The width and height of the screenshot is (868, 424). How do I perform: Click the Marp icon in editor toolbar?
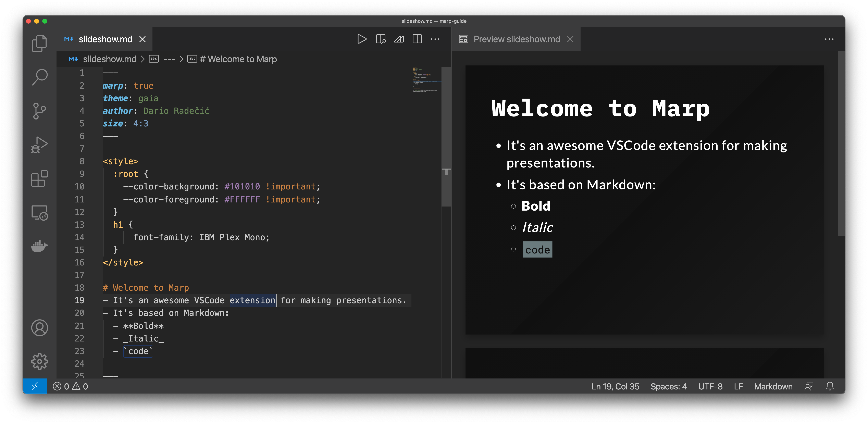tap(399, 39)
